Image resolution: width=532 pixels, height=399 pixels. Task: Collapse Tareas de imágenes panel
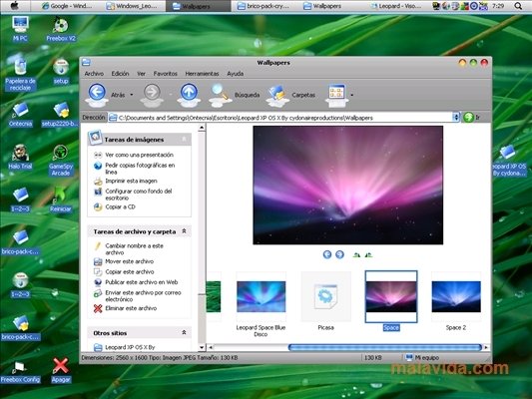coord(184,139)
